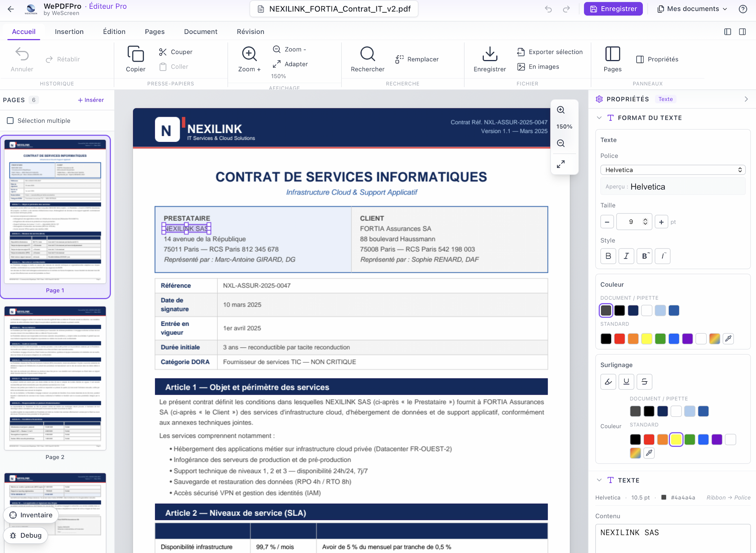Toggle the Pages panel icon in ribbon
The width and height of the screenshot is (756, 553).
[612, 54]
